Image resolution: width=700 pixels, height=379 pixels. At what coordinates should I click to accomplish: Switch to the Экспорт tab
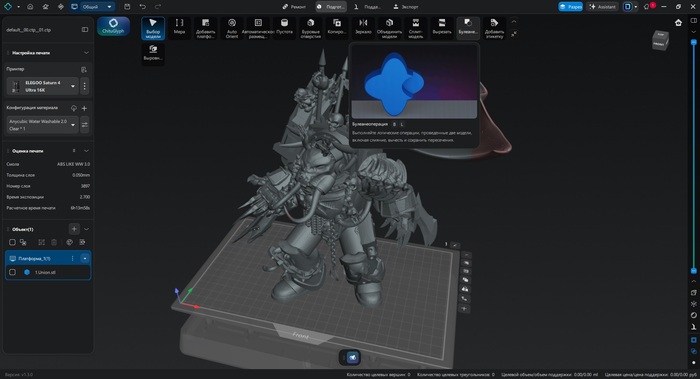point(406,7)
